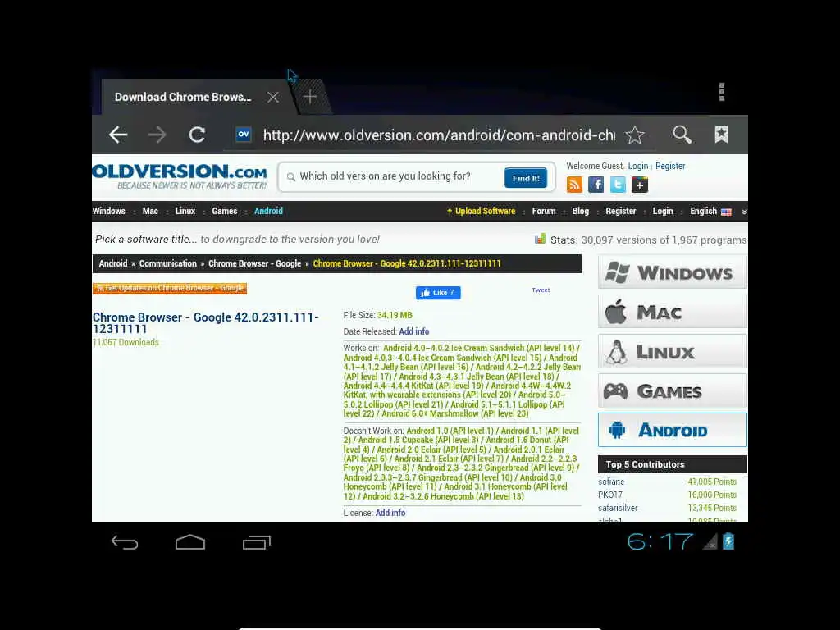Open the Games nav menu item
The height and width of the screenshot is (630, 840).
tap(225, 211)
